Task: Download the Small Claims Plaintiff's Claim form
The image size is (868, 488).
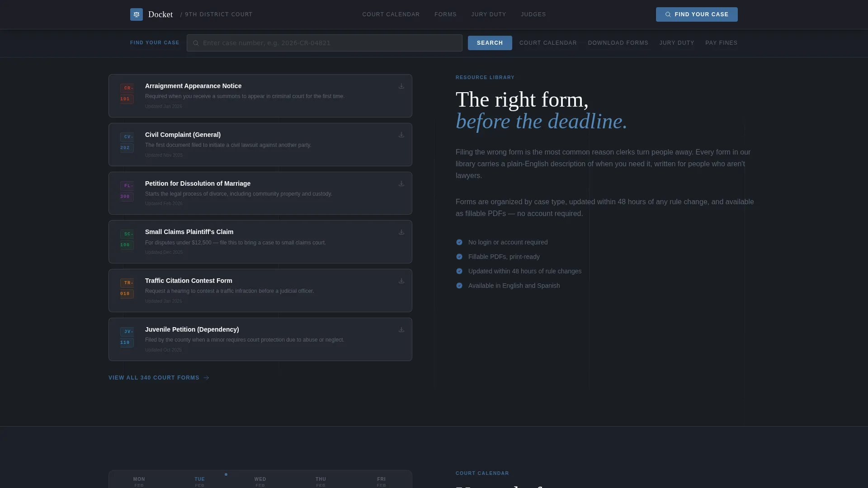Action: pos(401,232)
